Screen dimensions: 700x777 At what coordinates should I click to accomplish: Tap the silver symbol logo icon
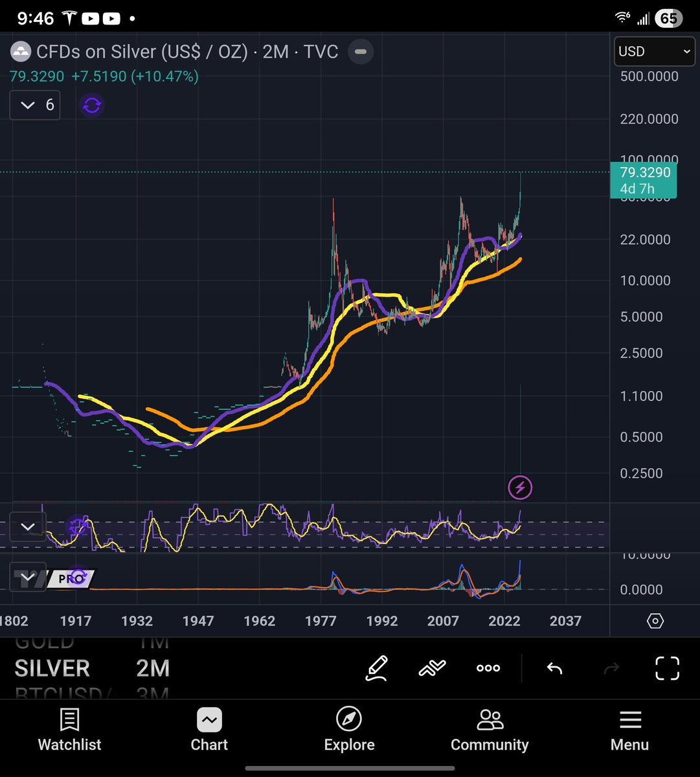(x=21, y=52)
